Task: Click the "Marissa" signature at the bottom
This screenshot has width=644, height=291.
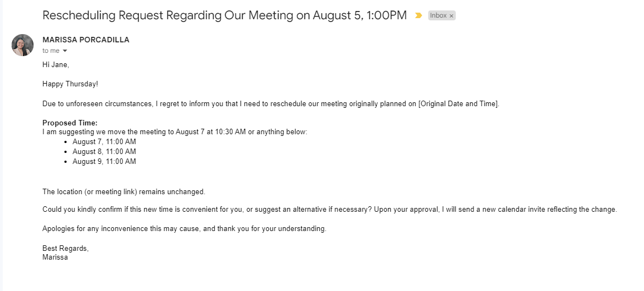Action: [55, 257]
